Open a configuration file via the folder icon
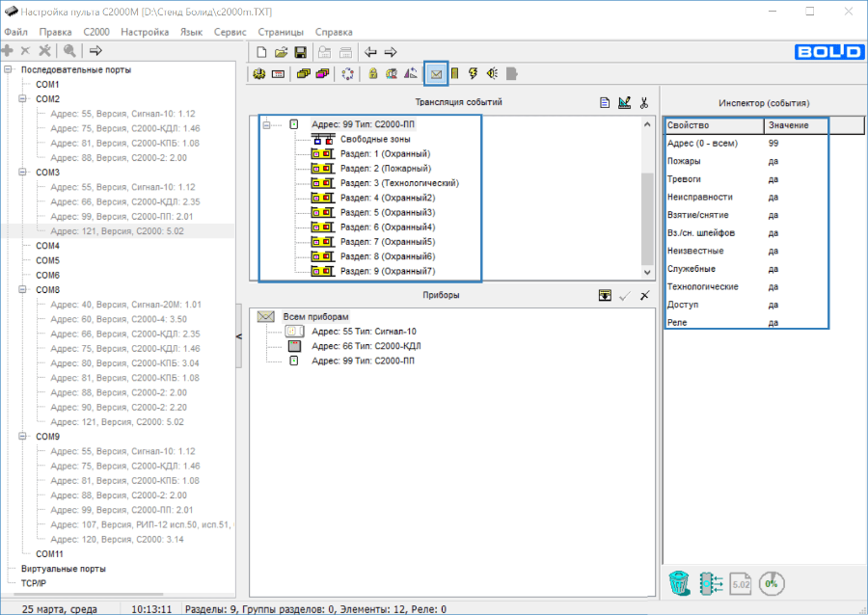The image size is (868, 615). [x=282, y=52]
